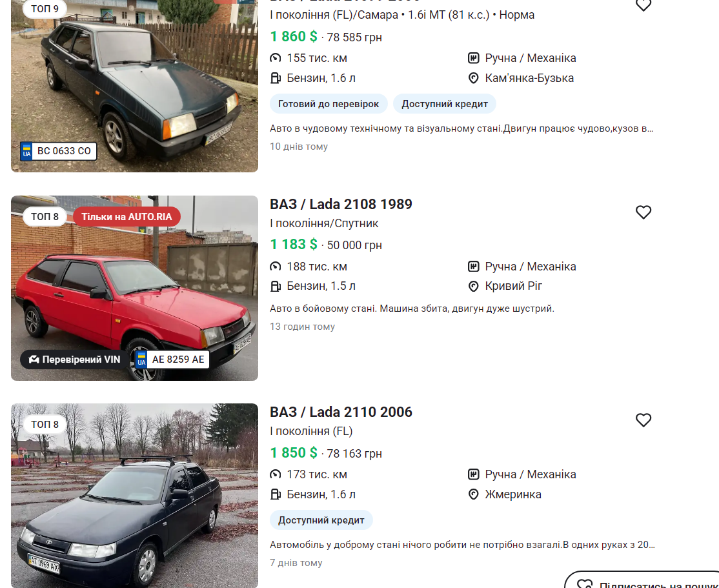Click the fuel pump icon next to Бензин, 1.5 л
The image size is (719, 588).
coord(275,286)
